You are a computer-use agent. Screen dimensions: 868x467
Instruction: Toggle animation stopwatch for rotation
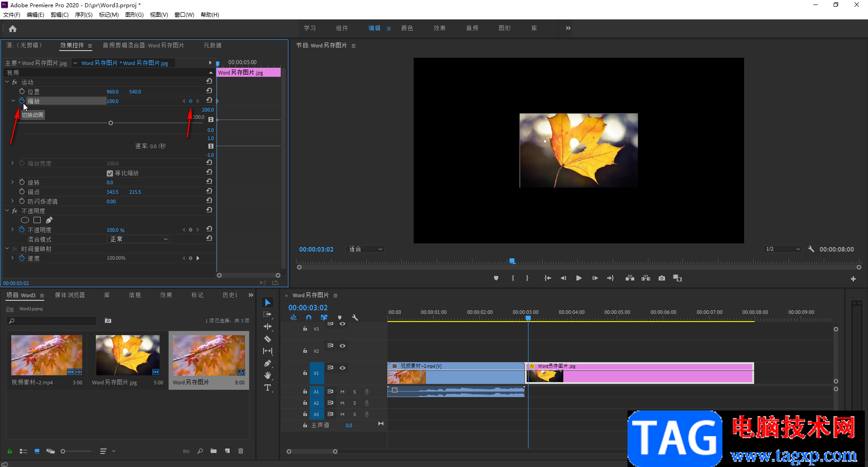click(x=22, y=182)
